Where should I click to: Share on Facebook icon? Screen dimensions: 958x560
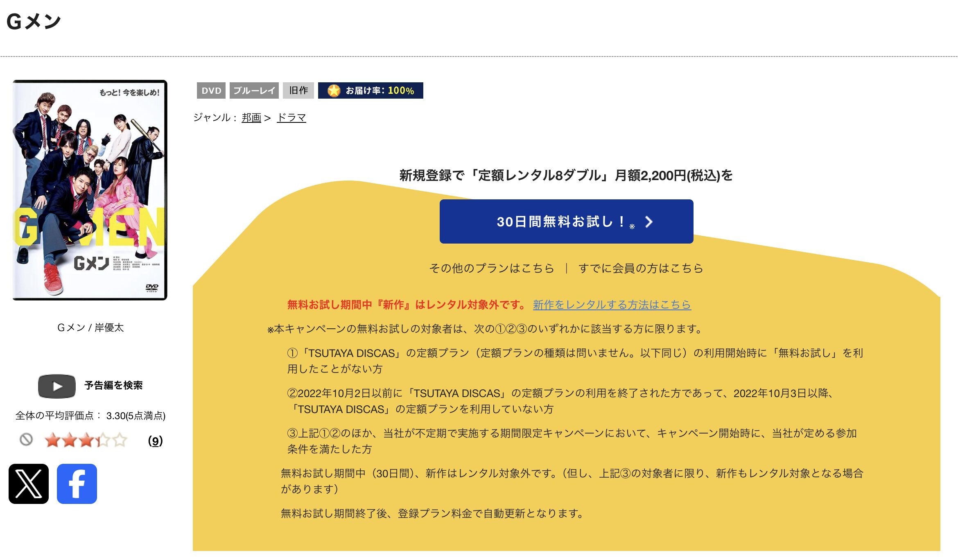click(77, 483)
